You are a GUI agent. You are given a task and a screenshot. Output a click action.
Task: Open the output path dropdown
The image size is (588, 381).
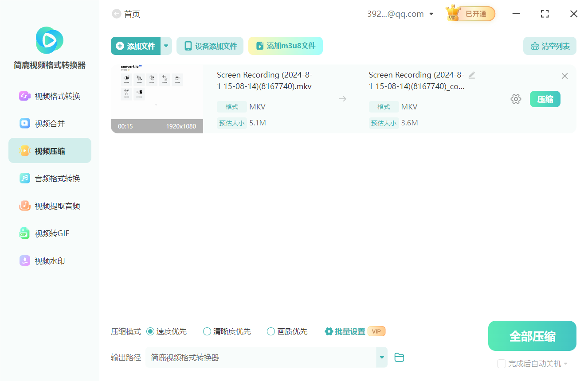[x=381, y=357]
